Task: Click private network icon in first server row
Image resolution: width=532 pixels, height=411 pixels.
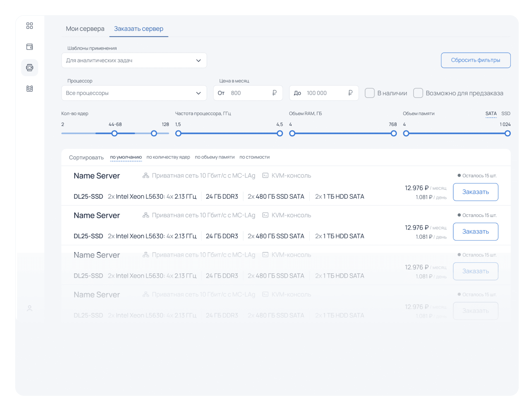Action: click(x=146, y=175)
